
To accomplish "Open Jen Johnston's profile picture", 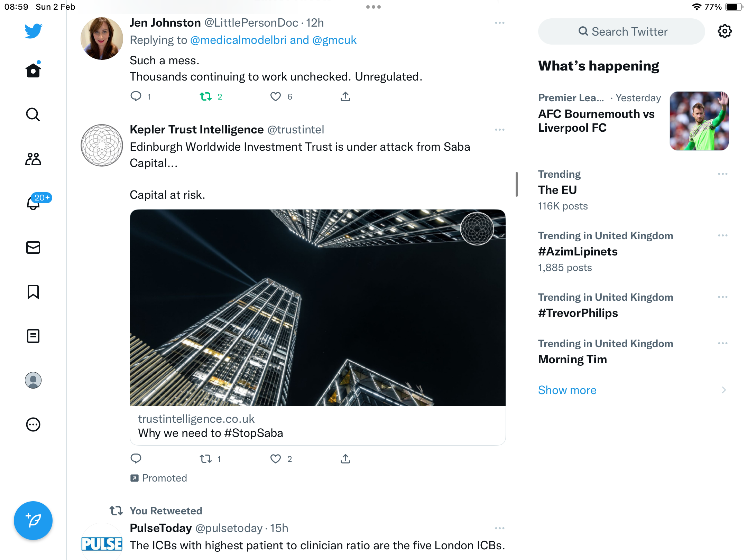I will [x=102, y=38].
